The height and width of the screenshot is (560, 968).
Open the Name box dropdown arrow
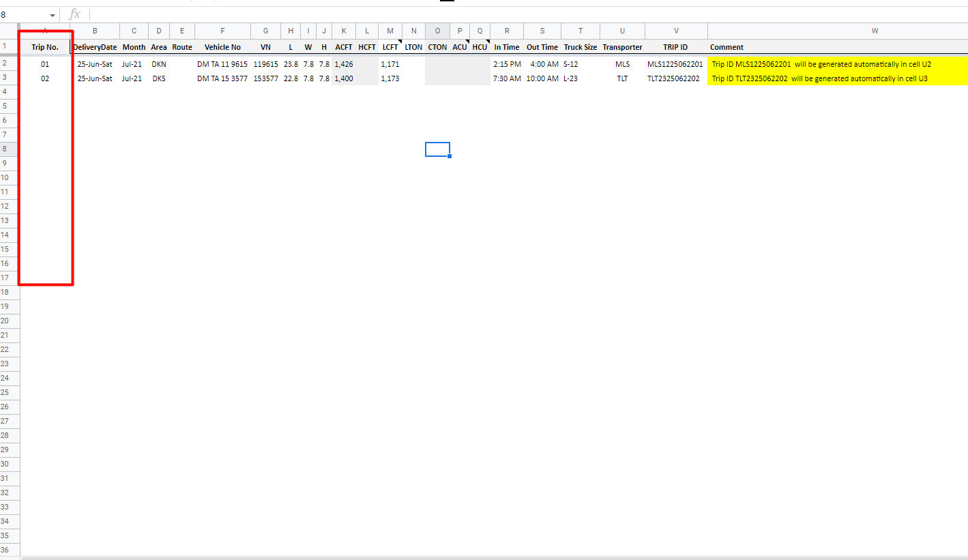tap(53, 15)
